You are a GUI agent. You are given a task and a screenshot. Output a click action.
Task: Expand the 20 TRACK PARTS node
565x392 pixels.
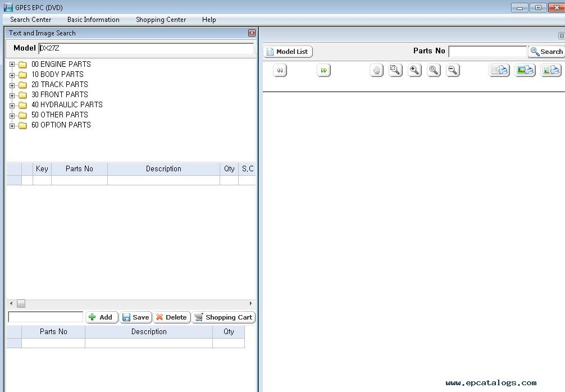click(12, 85)
